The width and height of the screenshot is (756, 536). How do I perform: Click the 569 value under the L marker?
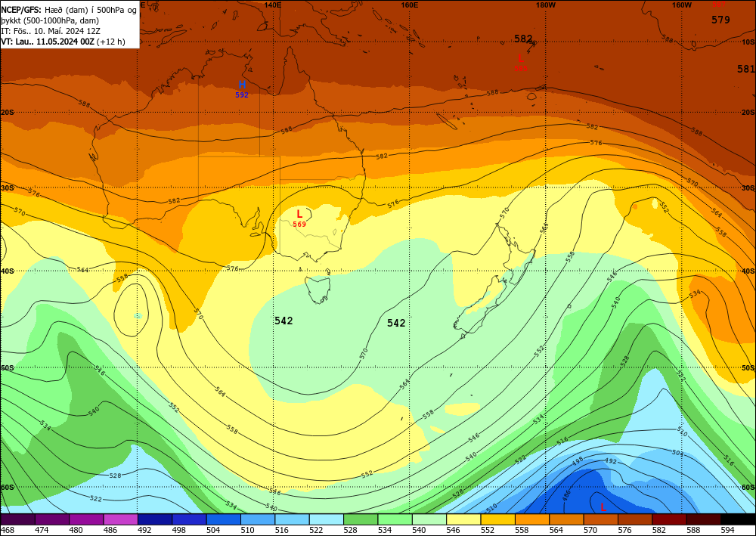coord(299,224)
